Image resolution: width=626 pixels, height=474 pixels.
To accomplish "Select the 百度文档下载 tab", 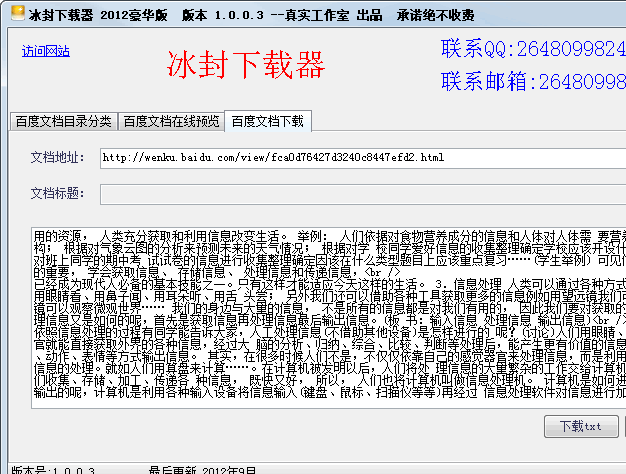I will point(267,121).
